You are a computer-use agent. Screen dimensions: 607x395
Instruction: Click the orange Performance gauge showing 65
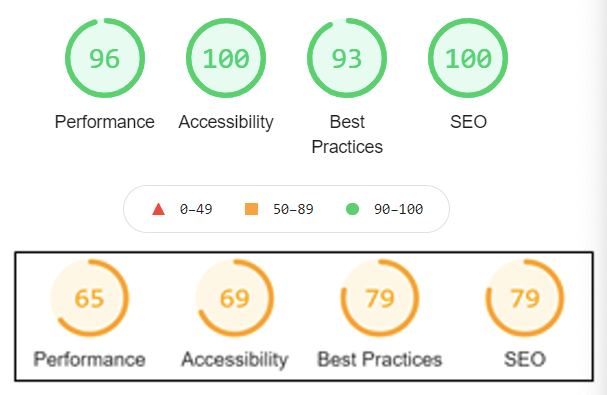point(89,298)
